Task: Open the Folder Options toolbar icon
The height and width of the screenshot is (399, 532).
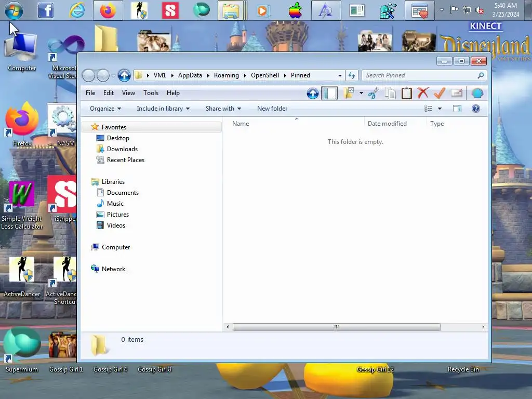Action: (349, 93)
